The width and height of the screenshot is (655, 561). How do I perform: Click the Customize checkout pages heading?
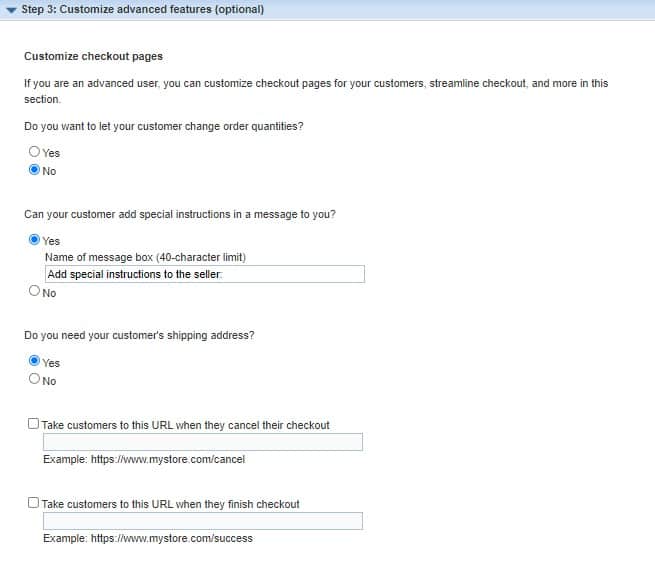(94, 56)
